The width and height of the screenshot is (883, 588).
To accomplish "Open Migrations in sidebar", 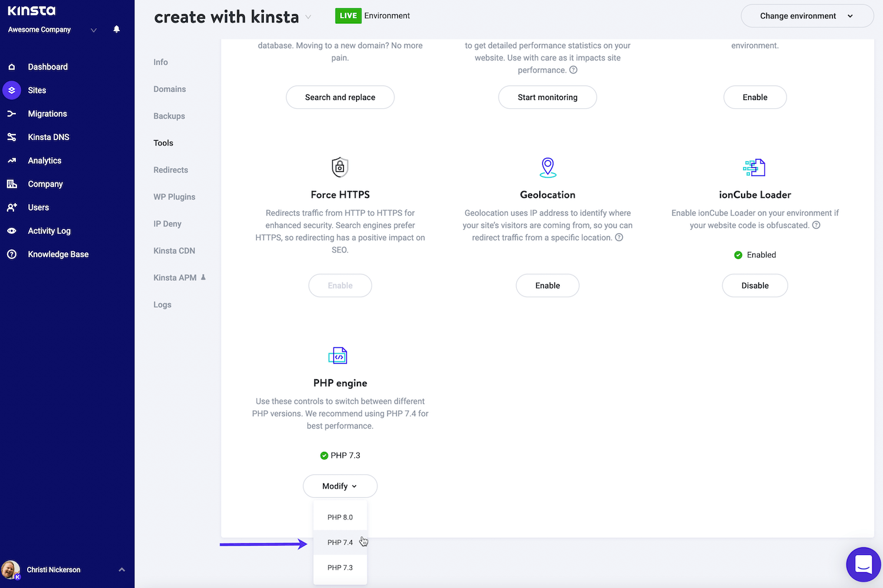I will pyautogui.click(x=48, y=114).
